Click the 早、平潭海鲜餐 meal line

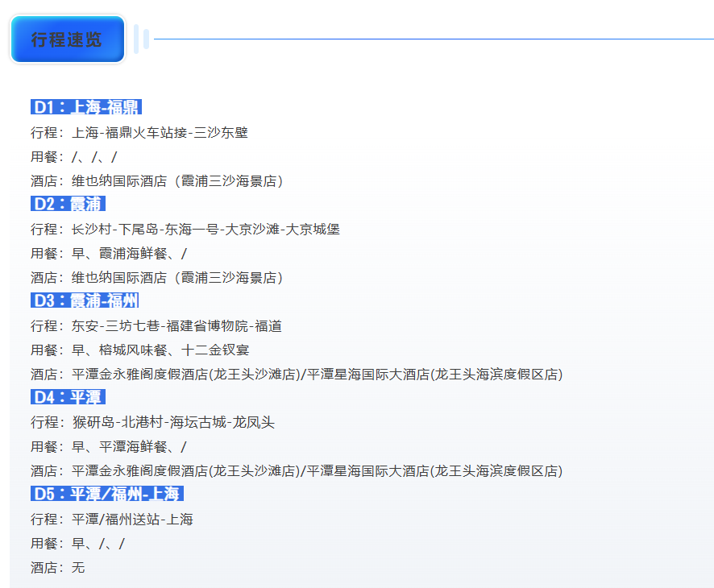coord(109,447)
